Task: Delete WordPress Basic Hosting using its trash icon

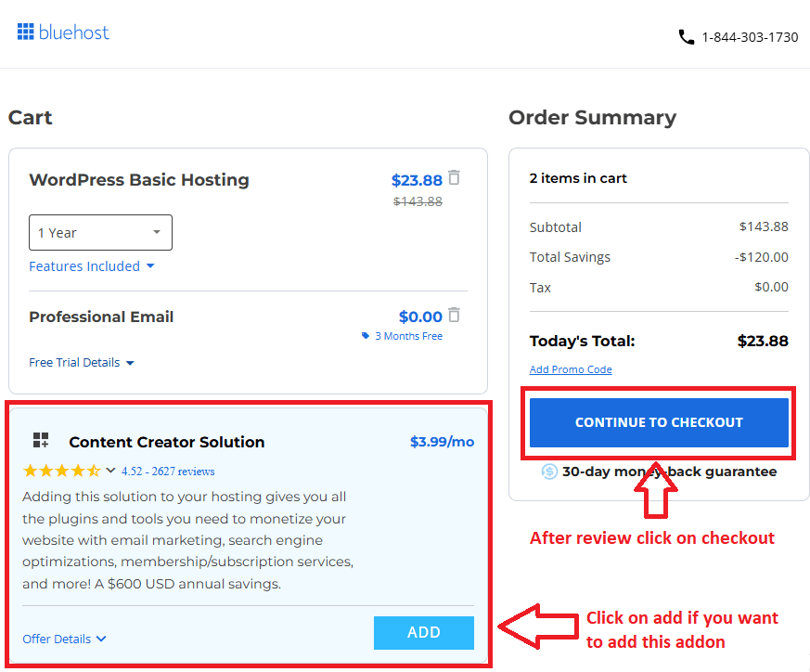Action: pos(454,178)
